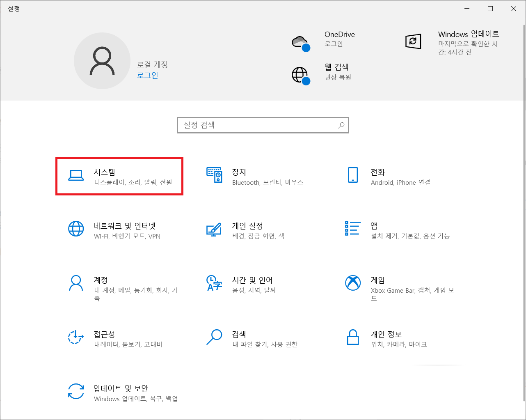Screen dimensions: 526x420
Task: Click "Windows 업데이트, 복구, 백업" description
Action: click(136, 399)
